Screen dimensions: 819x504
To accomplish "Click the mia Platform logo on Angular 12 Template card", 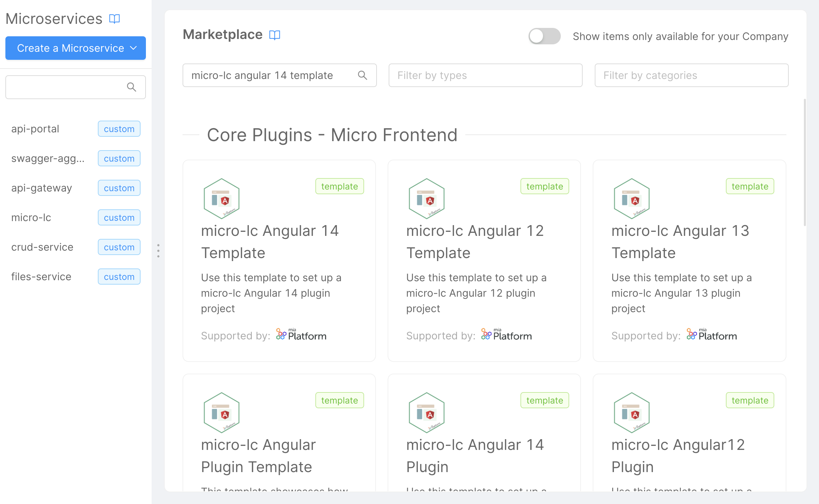I will (x=506, y=335).
